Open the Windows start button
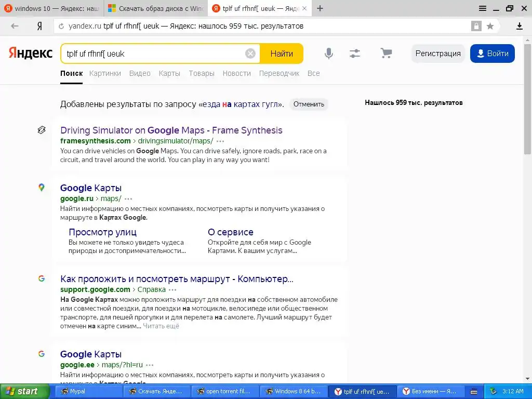 (x=25, y=391)
